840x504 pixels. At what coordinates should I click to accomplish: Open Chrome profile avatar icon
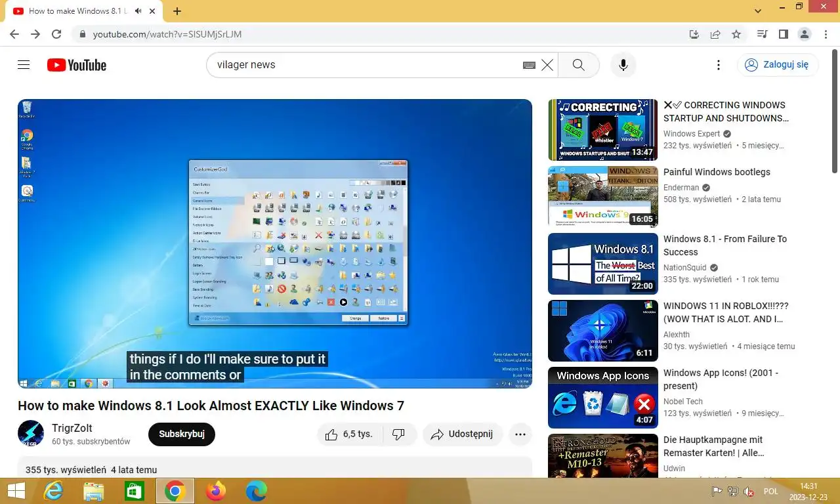tap(804, 34)
